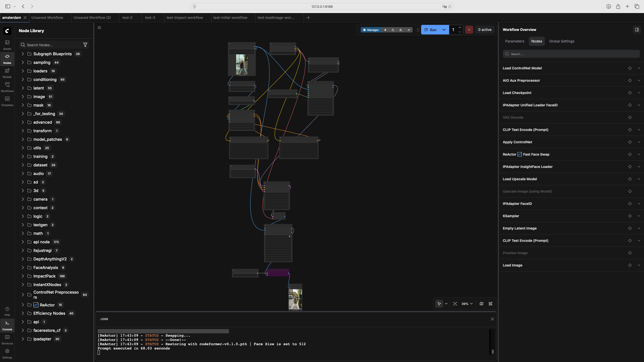Open the Parameters tab in Workflow Overview
The height and width of the screenshot is (362, 644).
515,41
